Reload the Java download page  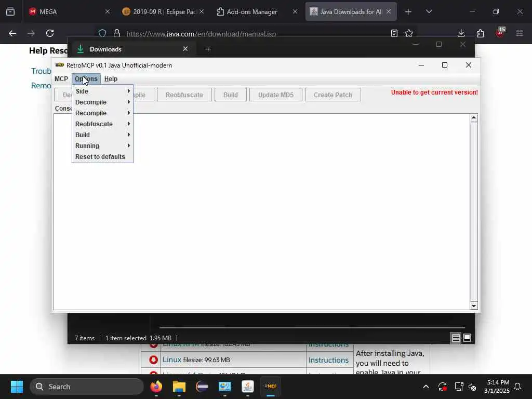point(50,33)
